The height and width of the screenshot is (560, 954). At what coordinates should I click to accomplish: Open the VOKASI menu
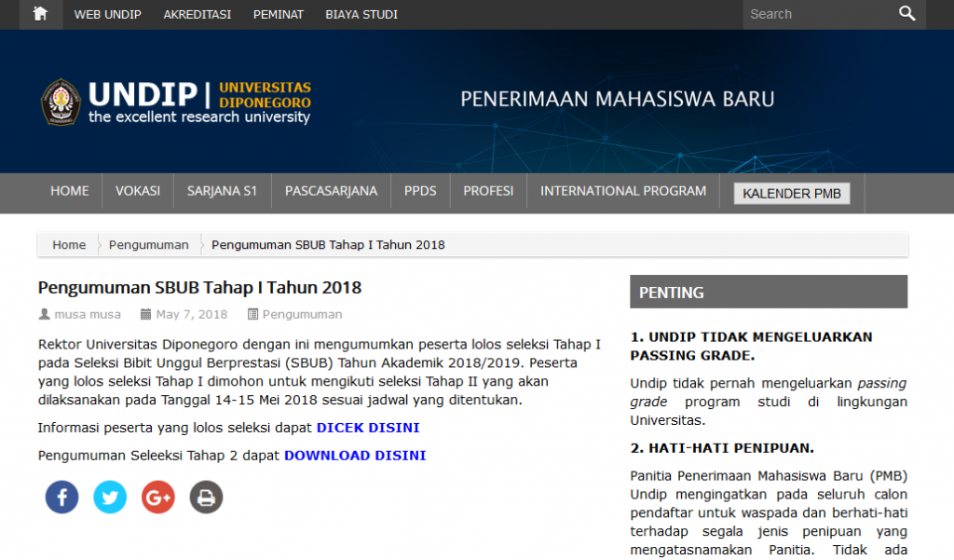pyautogui.click(x=138, y=191)
